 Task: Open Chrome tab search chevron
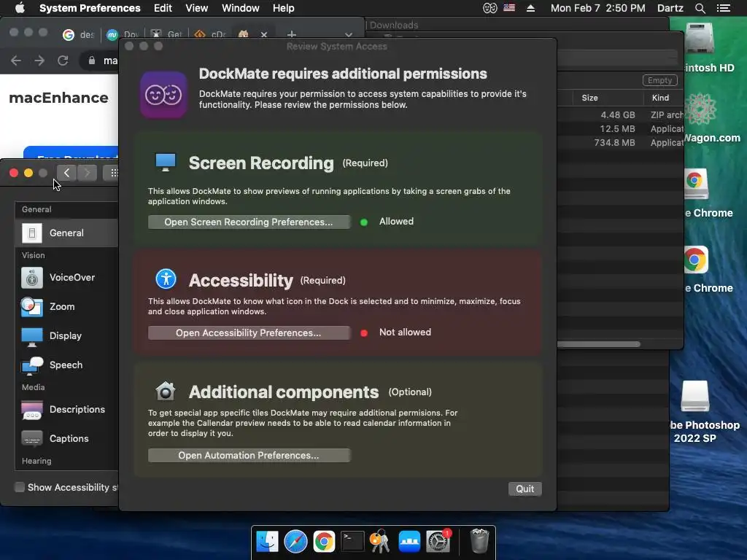tap(349, 35)
